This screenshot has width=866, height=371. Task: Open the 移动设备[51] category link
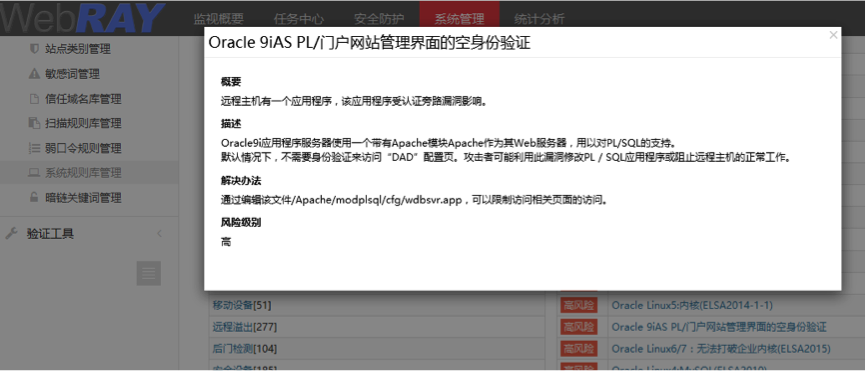coord(242,305)
